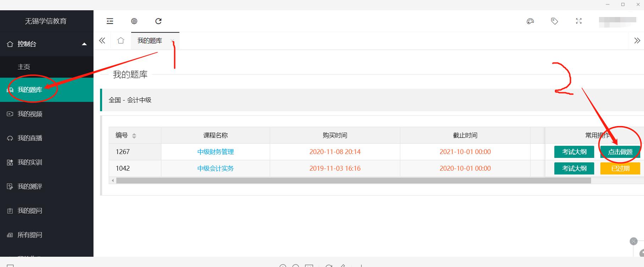Enter fullscreen mode with the expand icon
Screen dimensions: 644x267
(x=579, y=21)
